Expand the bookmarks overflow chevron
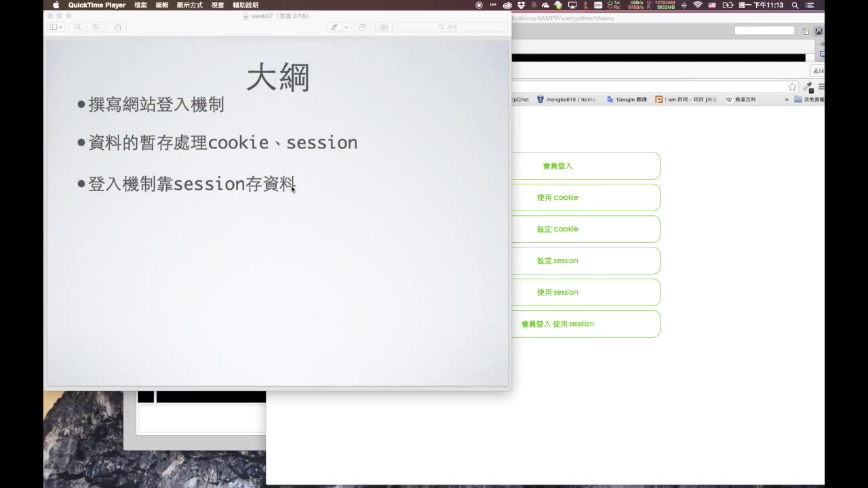The width and height of the screenshot is (868, 488). click(x=787, y=100)
